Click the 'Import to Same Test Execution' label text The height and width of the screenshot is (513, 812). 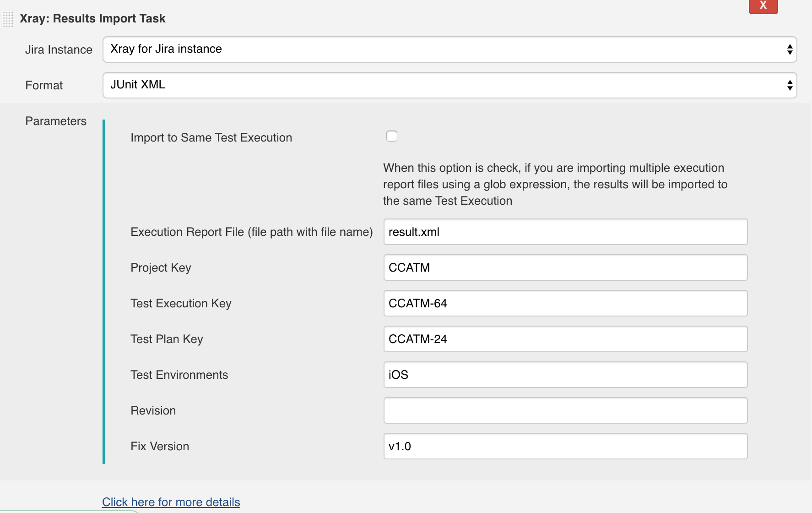[x=211, y=137]
